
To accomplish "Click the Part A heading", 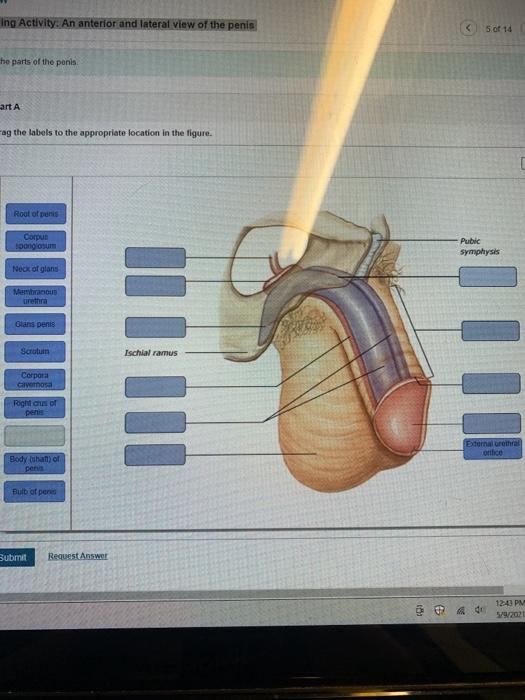I will 10,107.
